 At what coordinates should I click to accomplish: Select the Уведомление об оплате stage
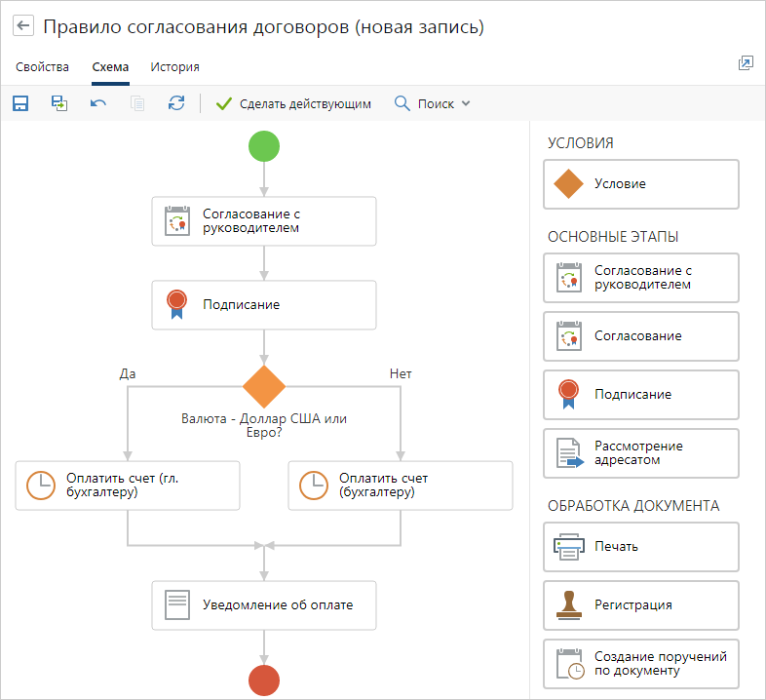(263, 604)
